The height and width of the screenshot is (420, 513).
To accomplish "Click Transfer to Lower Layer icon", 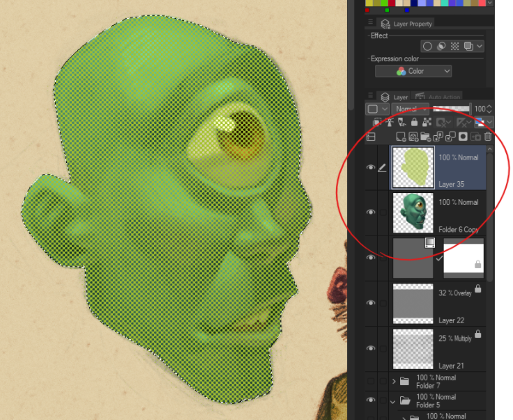I will (x=438, y=137).
